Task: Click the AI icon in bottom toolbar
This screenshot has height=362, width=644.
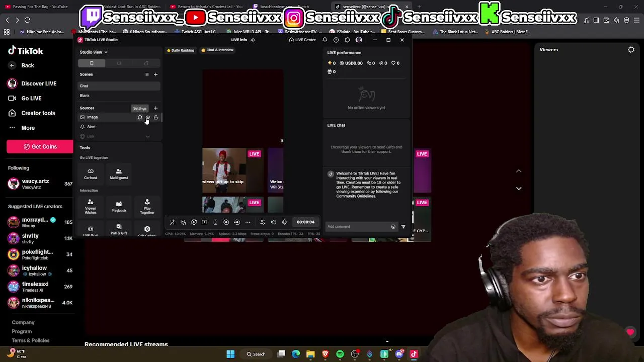Action: (194, 222)
